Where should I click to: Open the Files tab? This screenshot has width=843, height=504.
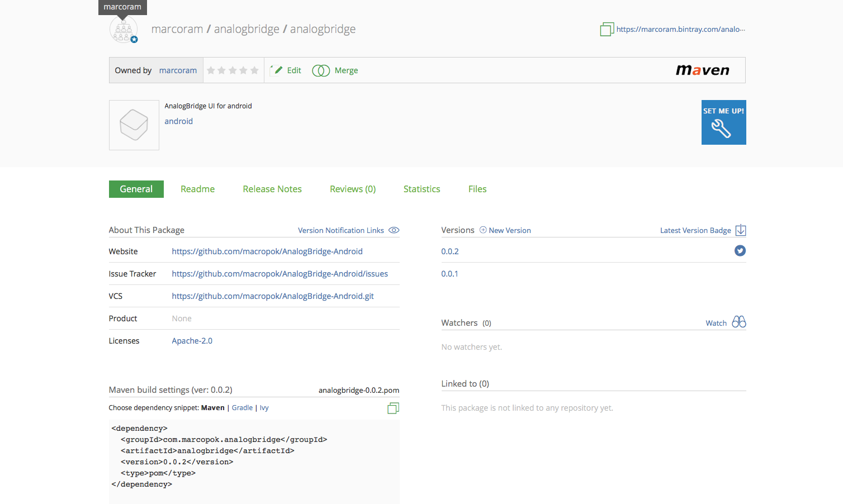pyautogui.click(x=477, y=189)
